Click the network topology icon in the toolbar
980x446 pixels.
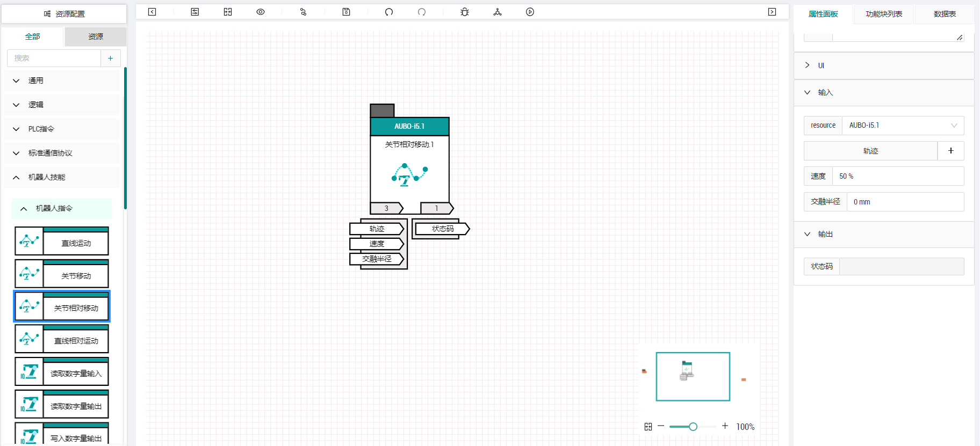[498, 12]
